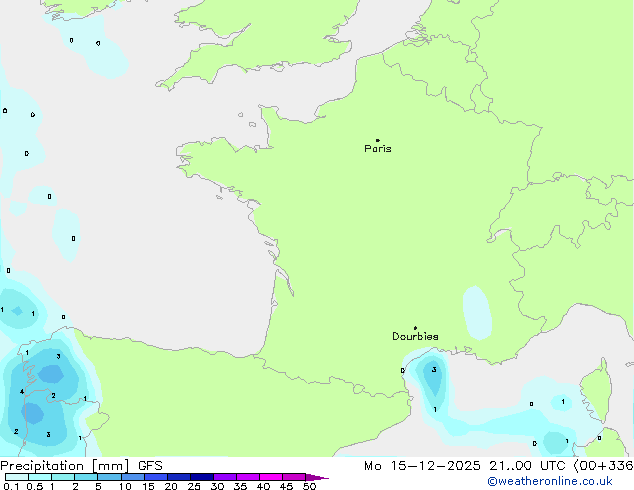Click the Paris location dot marker
This screenshot has height=490, width=634.
coord(378,140)
